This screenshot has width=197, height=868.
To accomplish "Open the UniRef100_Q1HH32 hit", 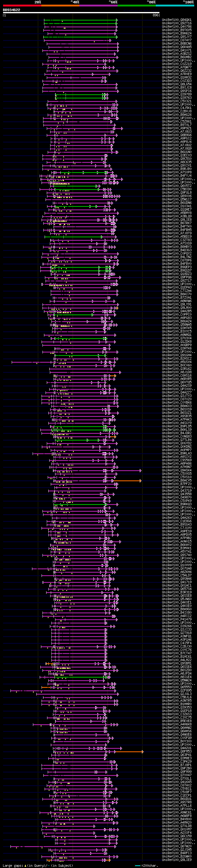I will (177, 78).
